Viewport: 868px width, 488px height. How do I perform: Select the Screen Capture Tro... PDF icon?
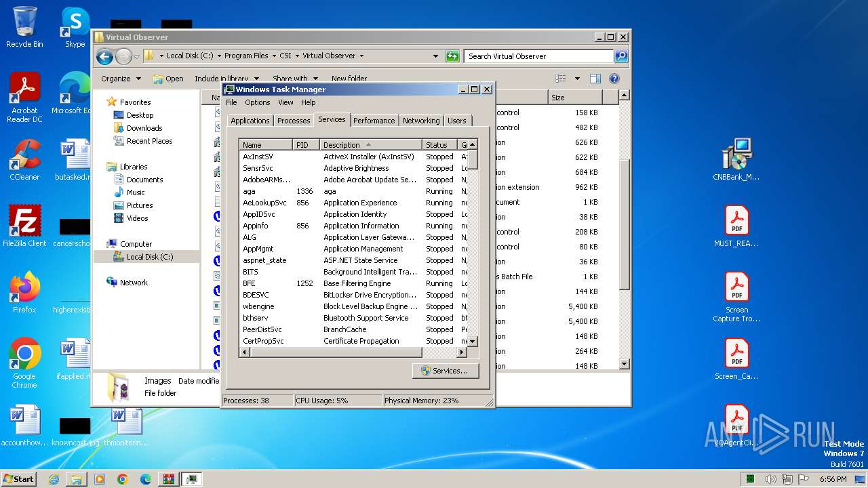click(x=736, y=297)
